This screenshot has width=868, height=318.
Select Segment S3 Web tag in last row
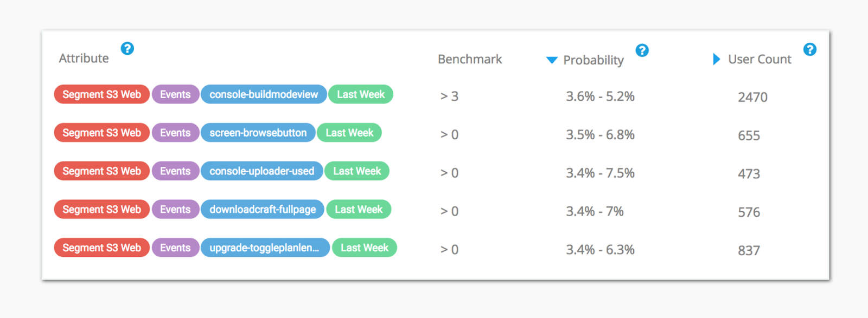click(x=101, y=248)
